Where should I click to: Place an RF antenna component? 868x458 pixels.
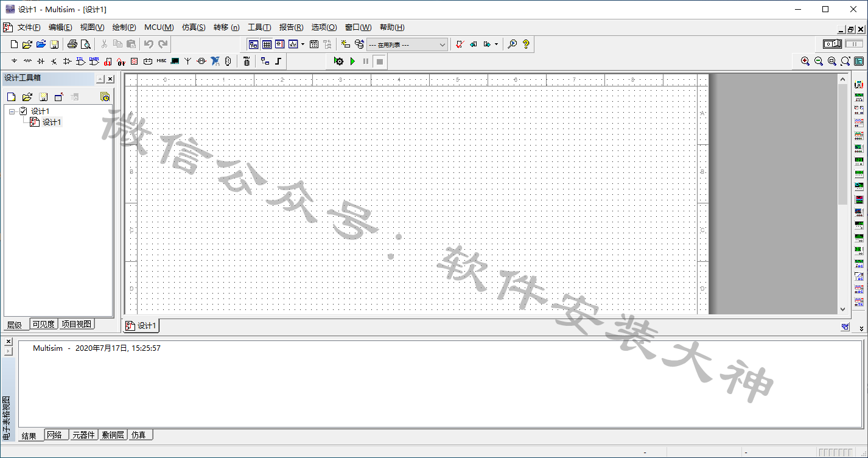coord(188,61)
